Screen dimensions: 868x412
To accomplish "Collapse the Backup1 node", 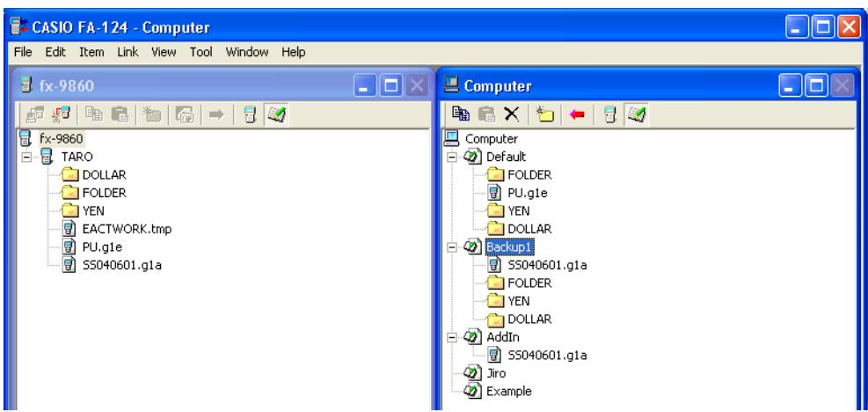I will pos(452,247).
